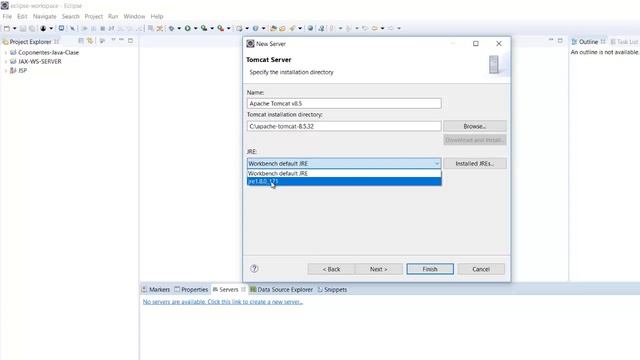
Task: Open the Run menu
Action: [113, 16]
